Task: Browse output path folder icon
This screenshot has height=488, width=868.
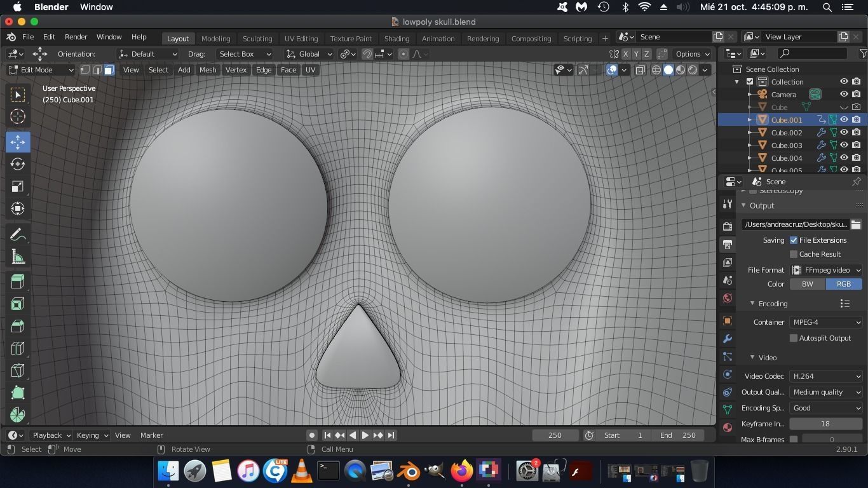Action: (856, 224)
